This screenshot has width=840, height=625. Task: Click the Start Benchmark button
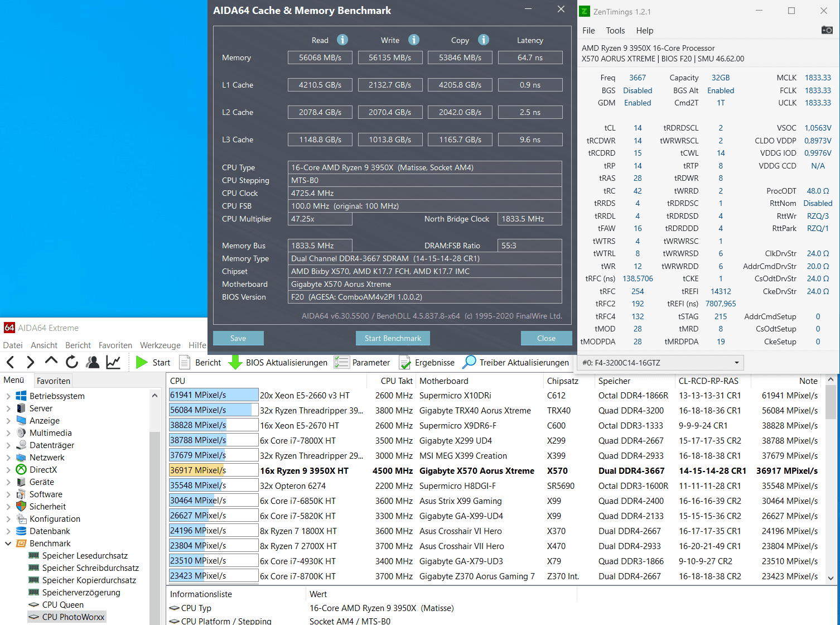(393, 338)
